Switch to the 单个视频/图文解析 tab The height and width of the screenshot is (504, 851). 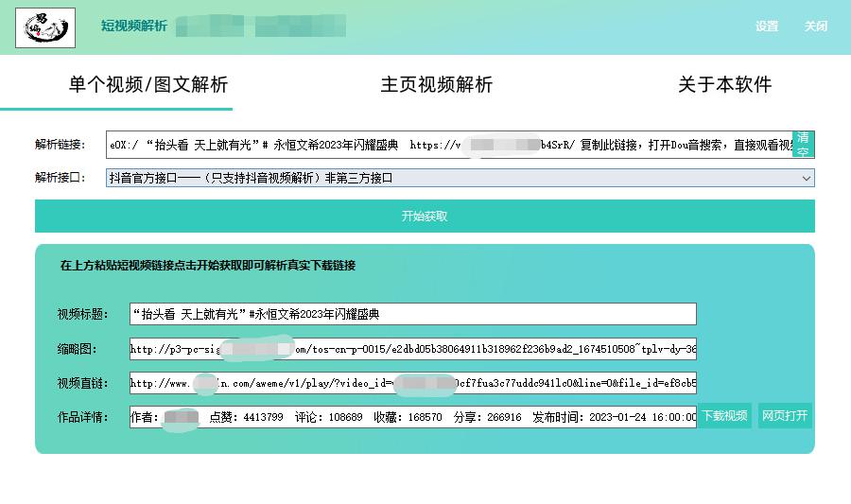(x=148, y=84)
